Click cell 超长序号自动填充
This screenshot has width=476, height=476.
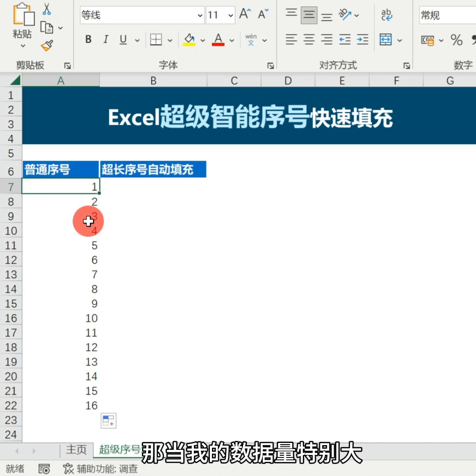point(153,169)
